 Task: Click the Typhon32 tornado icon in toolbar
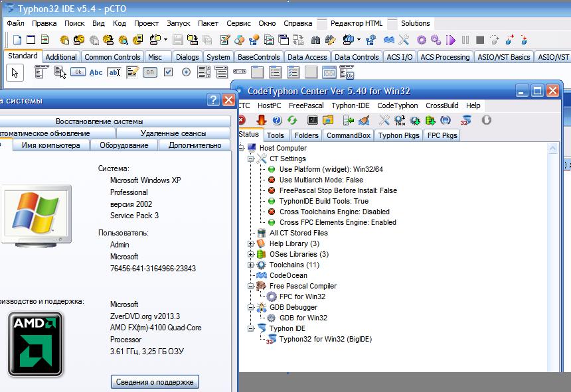(x=465, y=120)
